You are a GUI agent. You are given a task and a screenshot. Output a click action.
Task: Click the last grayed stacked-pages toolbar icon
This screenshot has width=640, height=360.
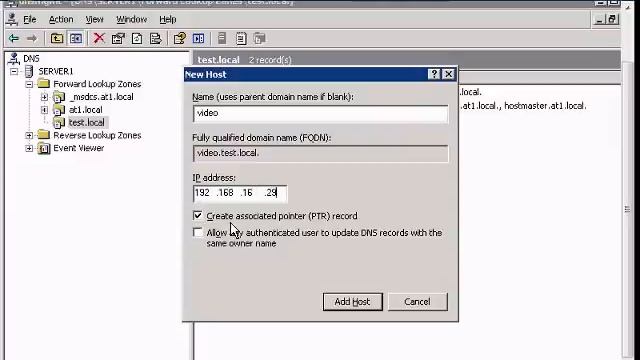[260, 38]
